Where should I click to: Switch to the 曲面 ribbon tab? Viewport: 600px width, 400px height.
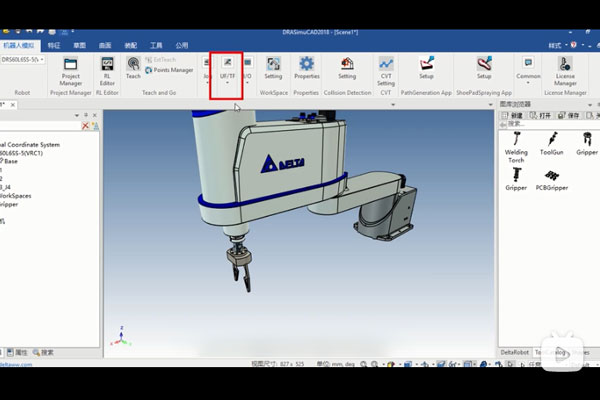(x=105, y=46)
